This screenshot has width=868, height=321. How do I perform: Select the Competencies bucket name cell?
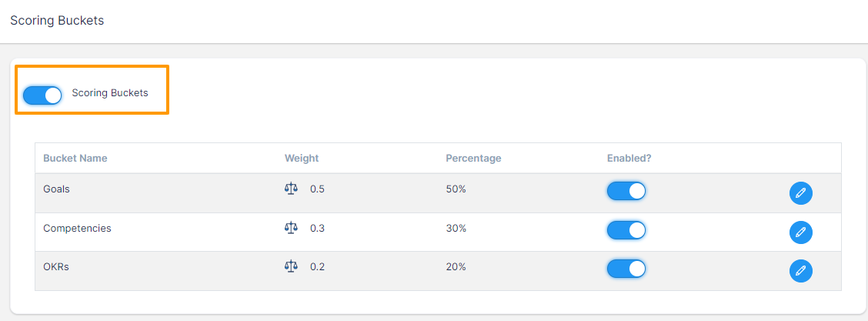coord(77,229)
